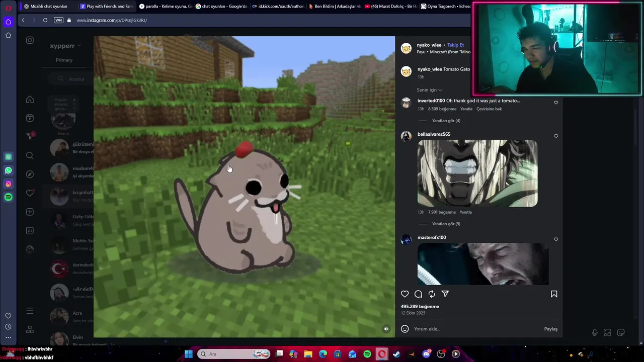
Task: Open Instagram Home feed icon
Action: 30,100
